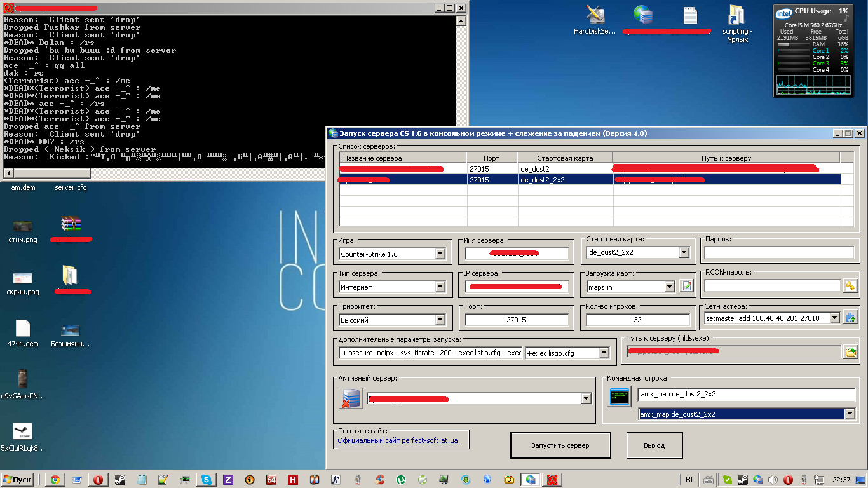Screen dimensions: 868x488
Task: Click the stop active server icon
Action: (x=351, y=399)
